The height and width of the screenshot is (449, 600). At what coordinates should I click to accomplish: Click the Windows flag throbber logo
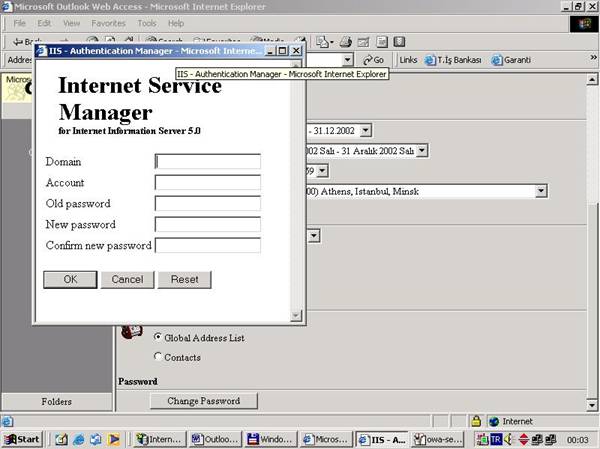(x=584, y=24)
